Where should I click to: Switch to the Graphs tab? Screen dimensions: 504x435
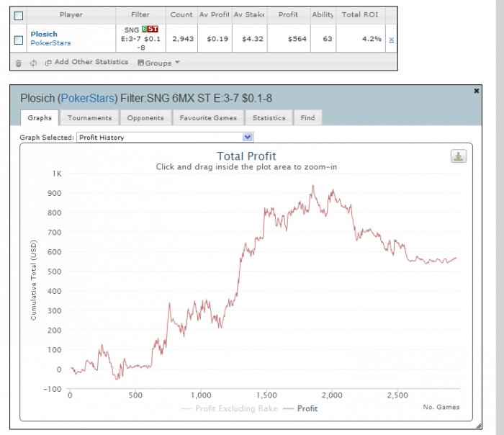tap(40, 117)
